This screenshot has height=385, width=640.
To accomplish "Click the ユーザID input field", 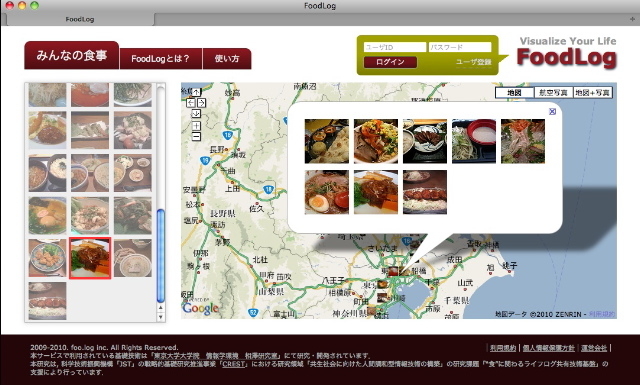I will pos(395,47).
